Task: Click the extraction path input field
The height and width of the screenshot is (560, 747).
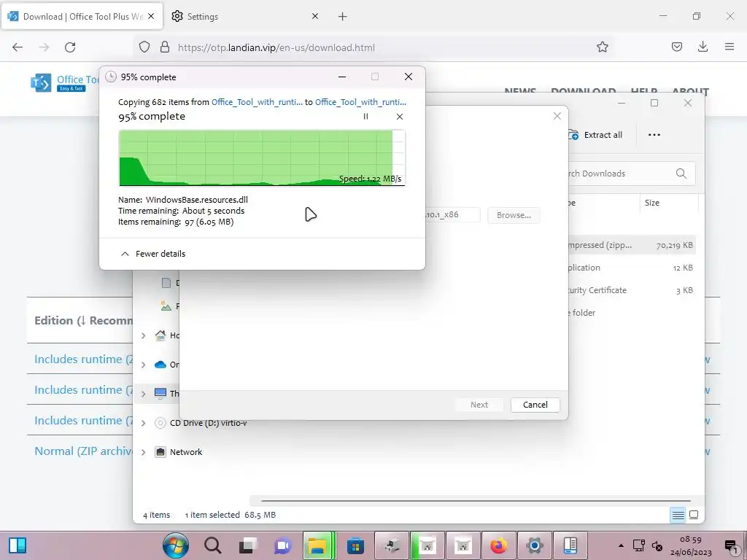Action: 452,215
